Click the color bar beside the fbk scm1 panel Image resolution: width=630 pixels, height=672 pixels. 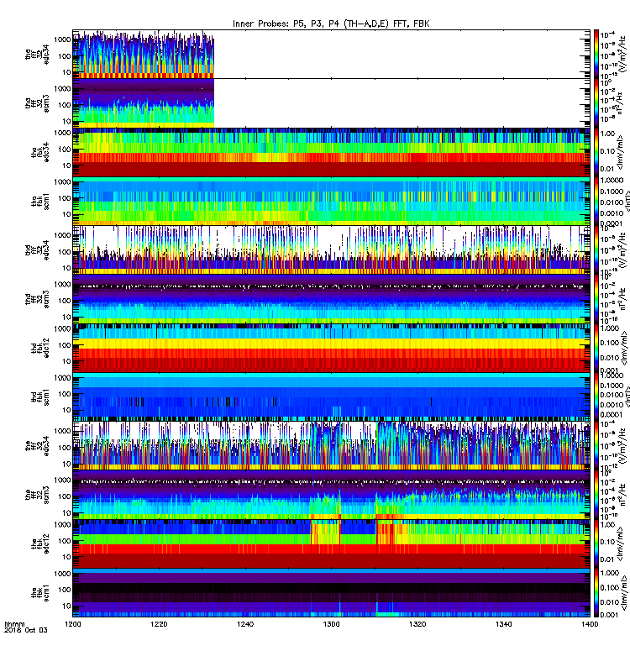(596, 593)
